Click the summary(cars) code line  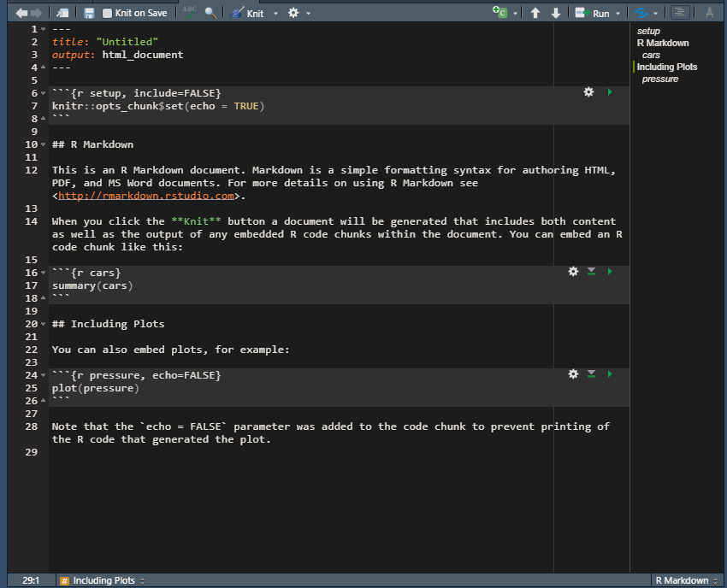pyautogui.click(x=92, y=285)
